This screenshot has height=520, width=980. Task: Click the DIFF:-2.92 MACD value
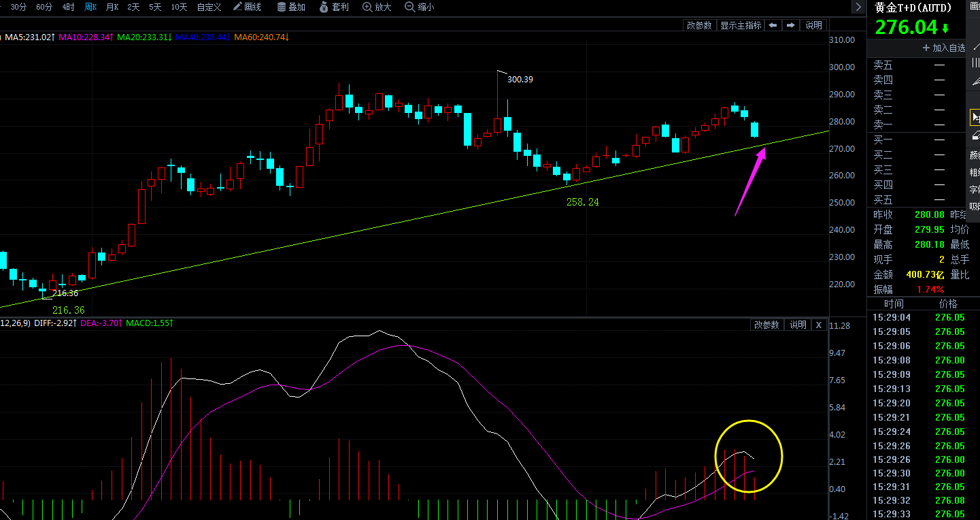coord(56,323)
